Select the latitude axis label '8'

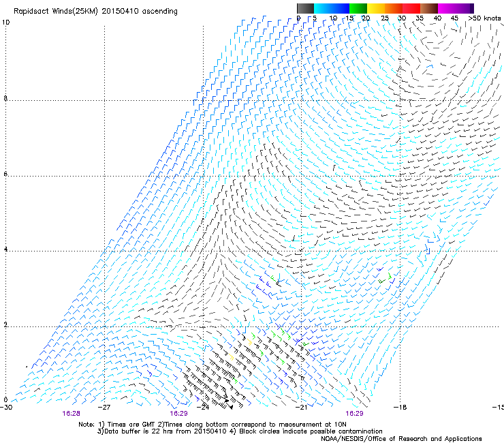click(x=5, y=98)
